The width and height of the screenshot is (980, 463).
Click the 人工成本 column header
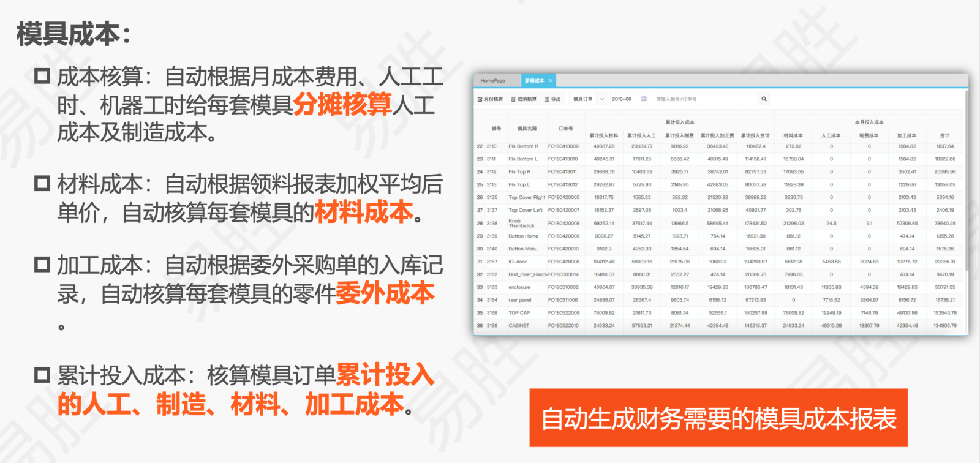pos(831,135)
